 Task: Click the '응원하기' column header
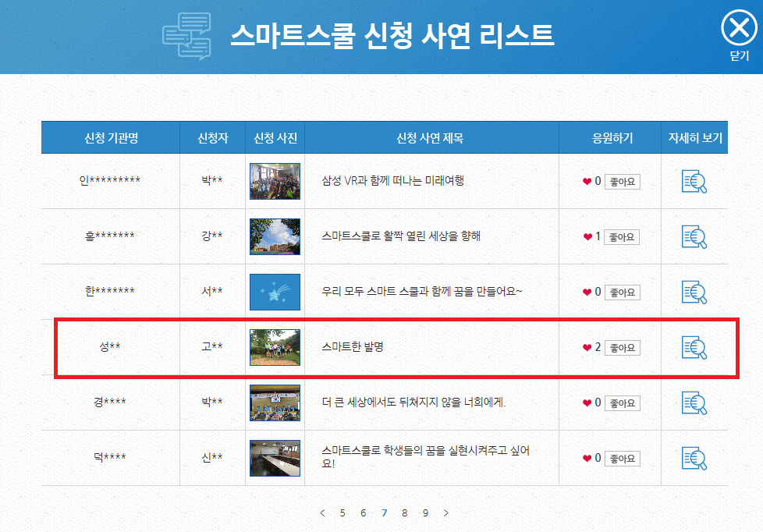pos(612,138)
